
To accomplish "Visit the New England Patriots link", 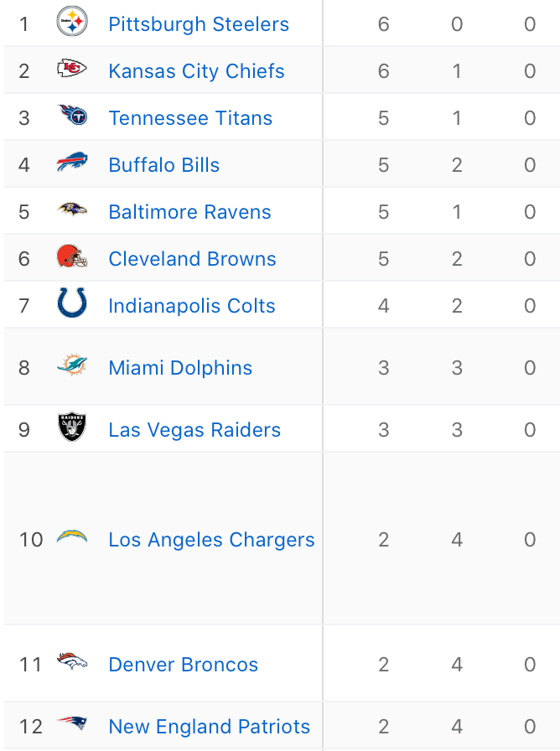I will (x=209, y=727).
